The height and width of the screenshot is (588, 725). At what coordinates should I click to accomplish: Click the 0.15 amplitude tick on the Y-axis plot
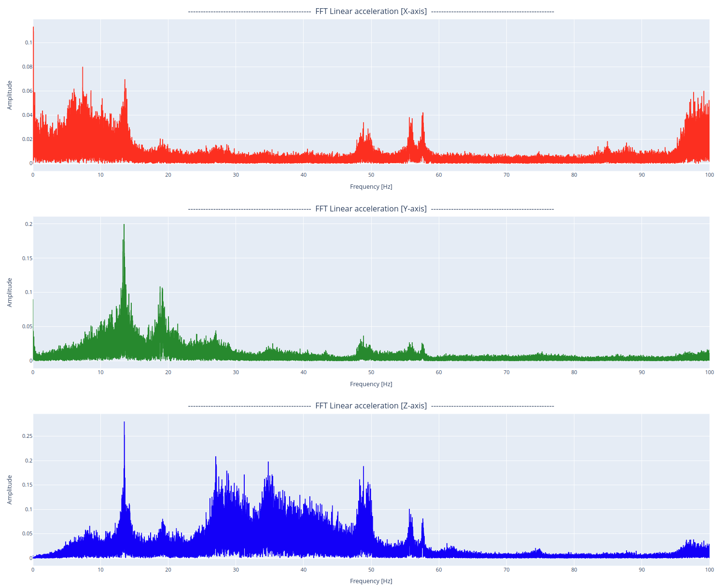[x=28, y=258]
